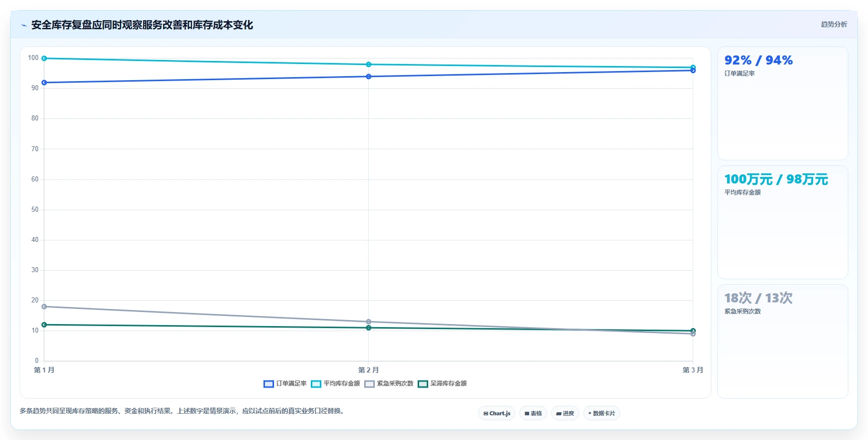
Task: Click the 第 1 月 axis label
Action: click(44, 370)
